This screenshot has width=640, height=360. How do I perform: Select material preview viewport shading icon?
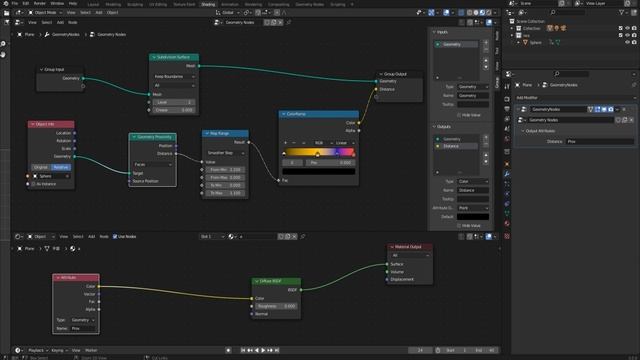click(x=482, y=13)
